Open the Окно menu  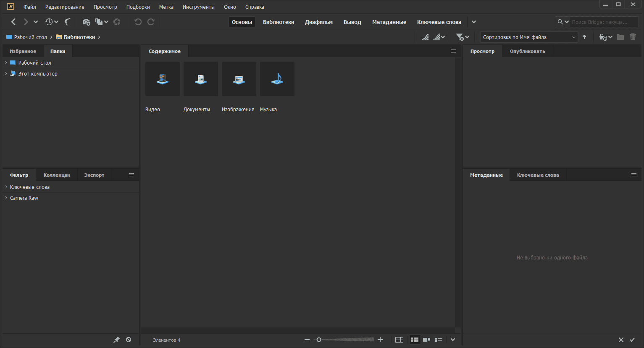point(230,7)
